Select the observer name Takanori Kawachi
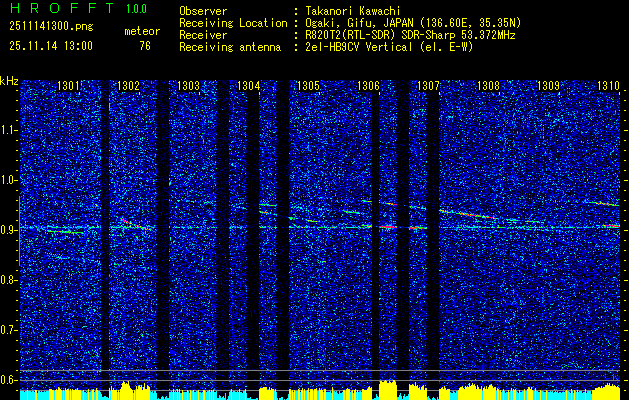629x400 pixels. tap(353, 11)
